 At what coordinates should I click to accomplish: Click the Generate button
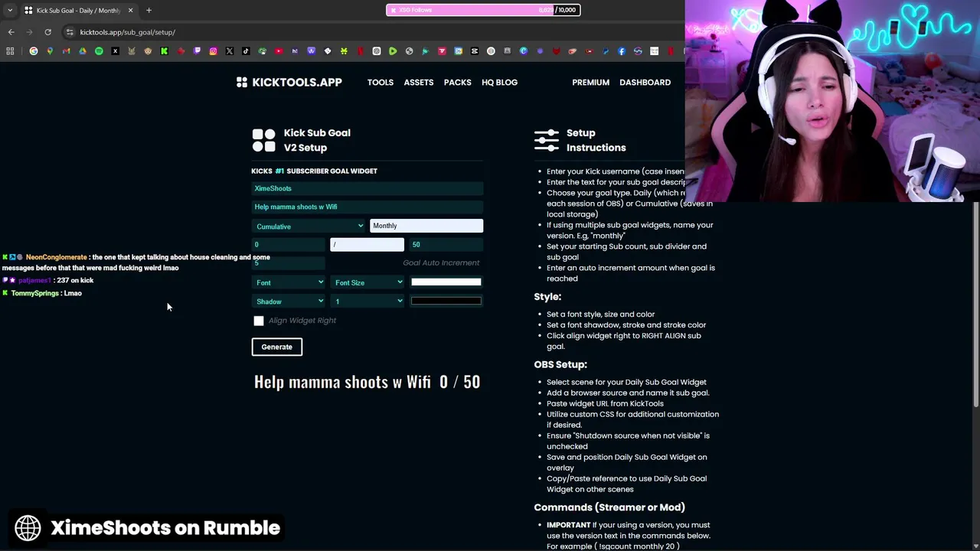pos(277,347)
